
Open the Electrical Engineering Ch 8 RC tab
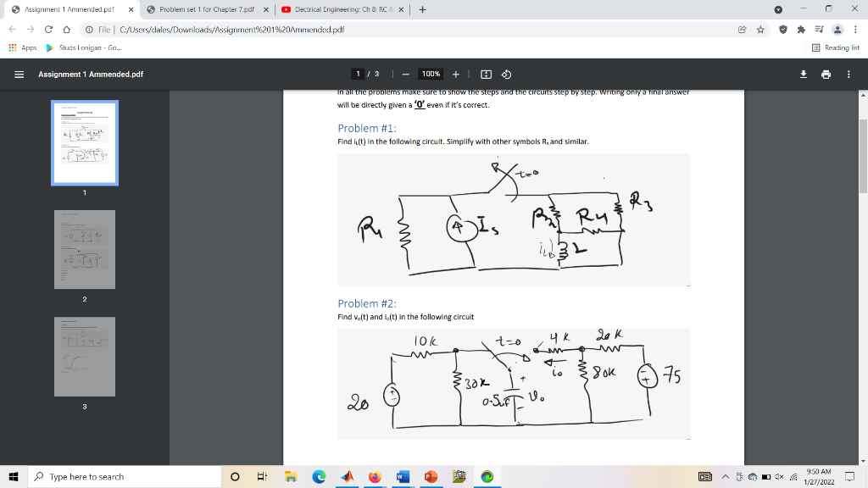[x=348, y=8]
